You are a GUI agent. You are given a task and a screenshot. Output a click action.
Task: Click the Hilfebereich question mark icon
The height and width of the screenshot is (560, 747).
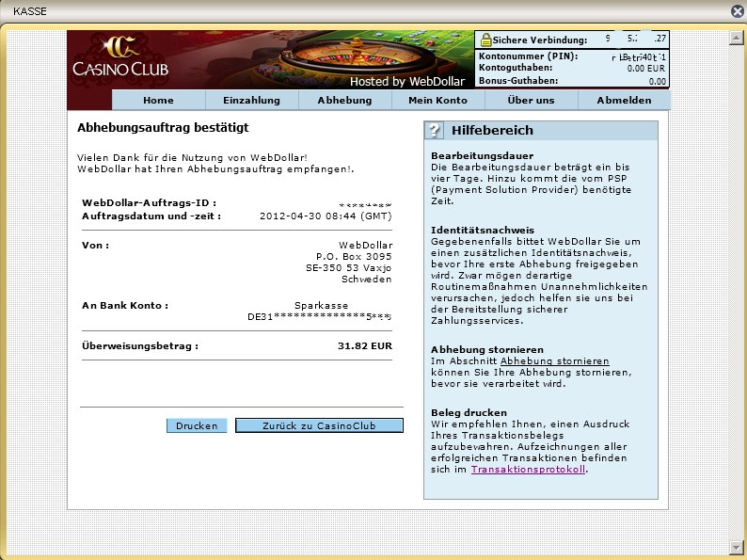point(434,130)
